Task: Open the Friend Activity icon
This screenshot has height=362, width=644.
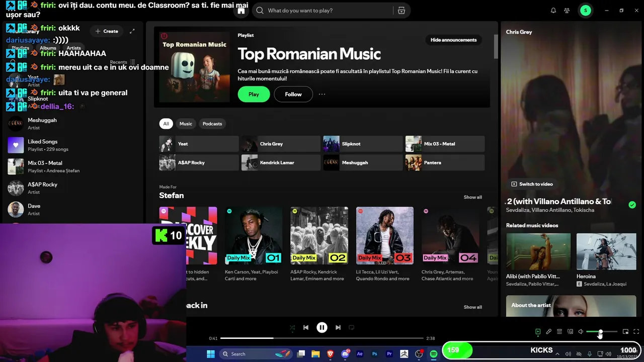Action: point(567,11)
